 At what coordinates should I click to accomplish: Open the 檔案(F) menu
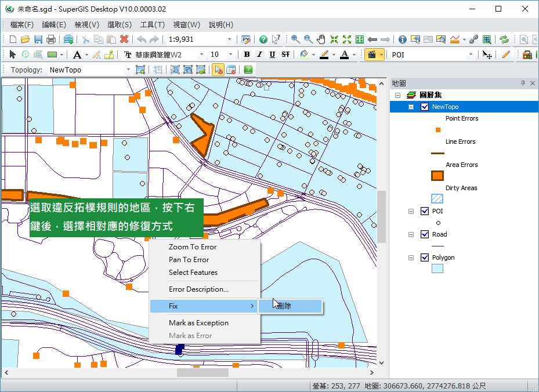point(22,25)
